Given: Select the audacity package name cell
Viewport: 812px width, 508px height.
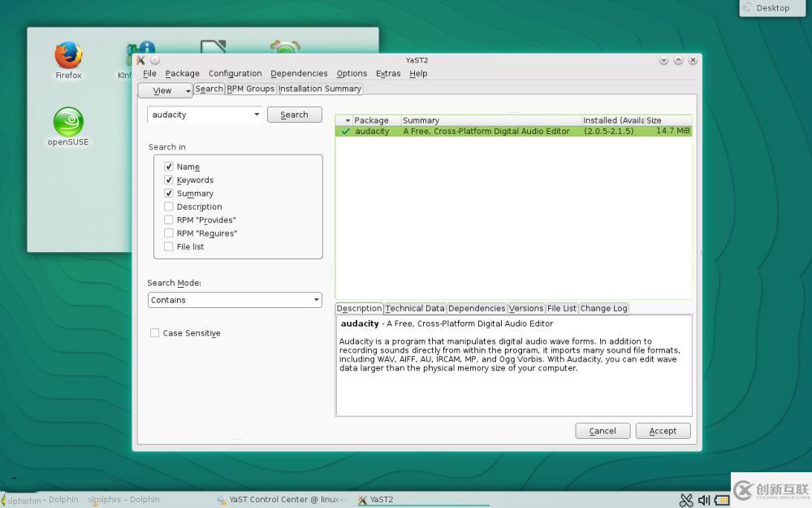Looking at the screenshot, I should [x=372, y=131].
